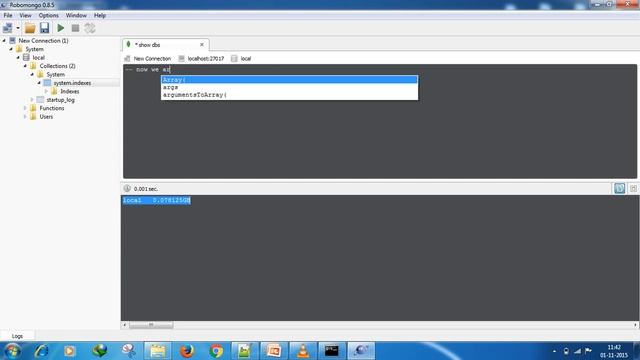
Task: Open the media player taskbar icon
Action: point(70,351)
